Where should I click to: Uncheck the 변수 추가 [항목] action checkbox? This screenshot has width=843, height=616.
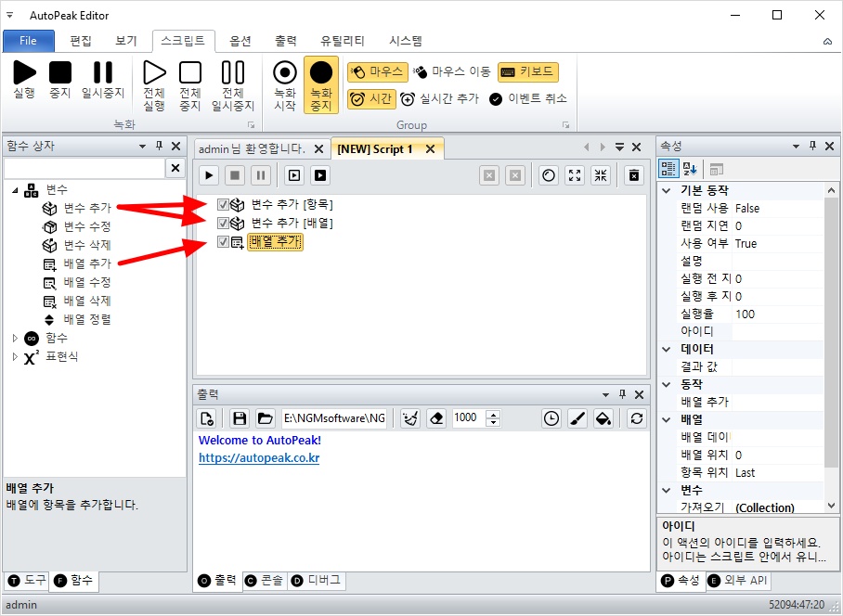point(223,205)
